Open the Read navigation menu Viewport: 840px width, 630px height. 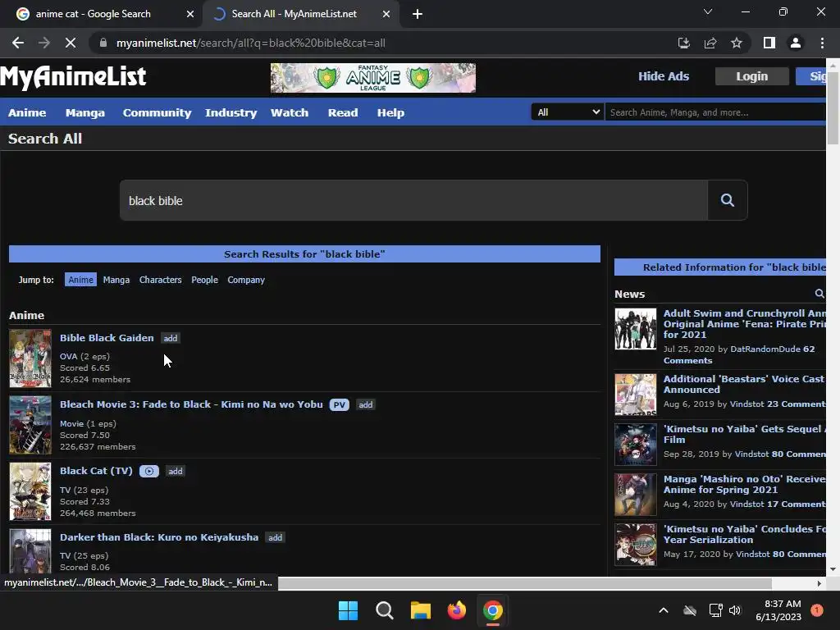pos(343,112)
